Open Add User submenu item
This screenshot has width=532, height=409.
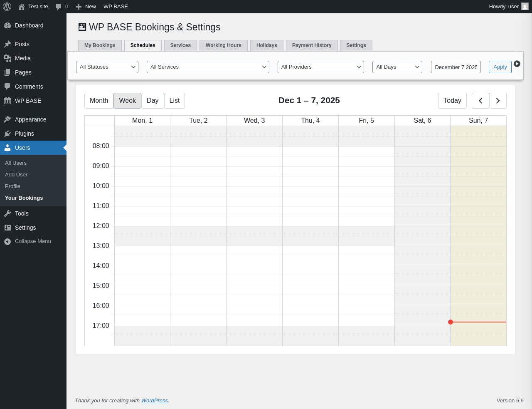tap(16, 175)
